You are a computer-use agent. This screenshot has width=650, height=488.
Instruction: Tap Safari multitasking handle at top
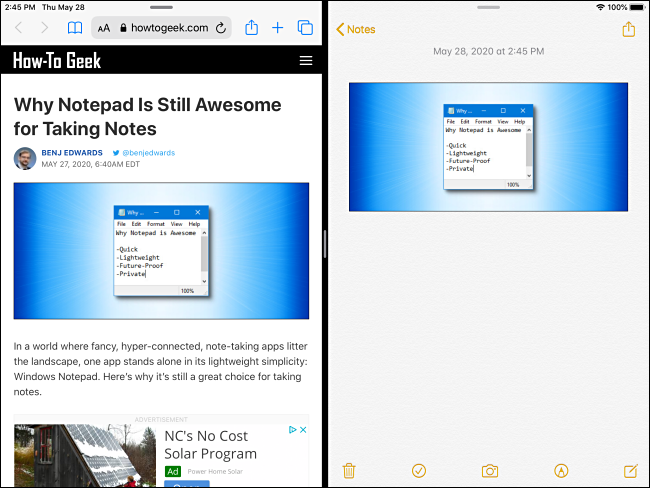click(161, 7)
